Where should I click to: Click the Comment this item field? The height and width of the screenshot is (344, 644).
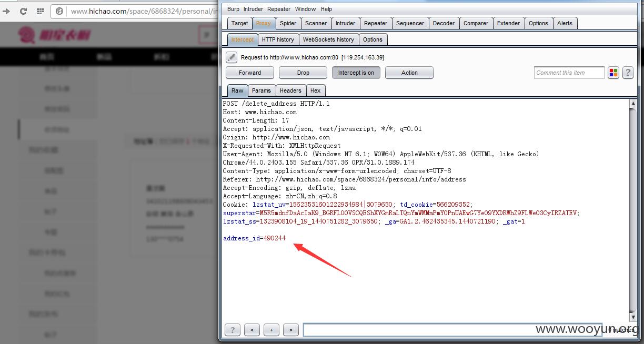(x=569, y=73)
